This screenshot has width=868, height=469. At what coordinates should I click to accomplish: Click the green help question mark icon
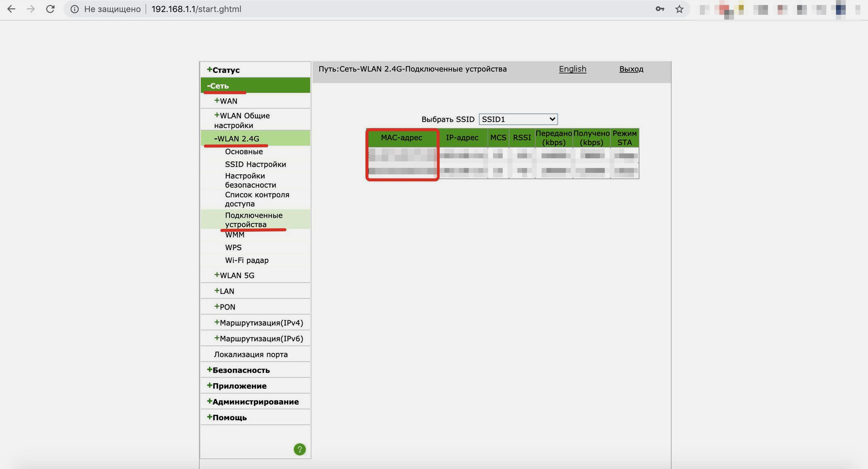[299, 449]
